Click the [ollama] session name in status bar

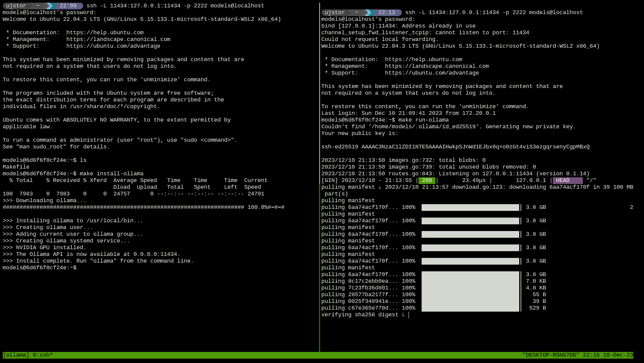(16, 355)
